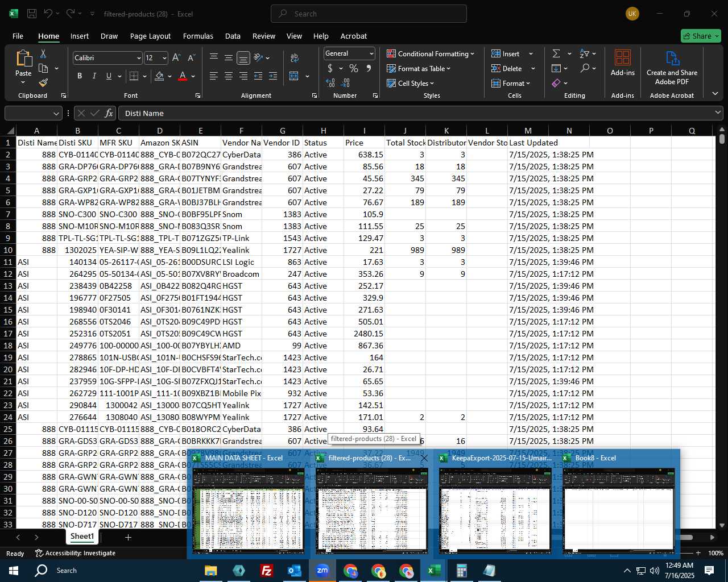The height and width of the screenshot is (582, 728).
Task: Toggle Top Align vertical alignment
Action: pyautogui.click(x=214, y=58)
